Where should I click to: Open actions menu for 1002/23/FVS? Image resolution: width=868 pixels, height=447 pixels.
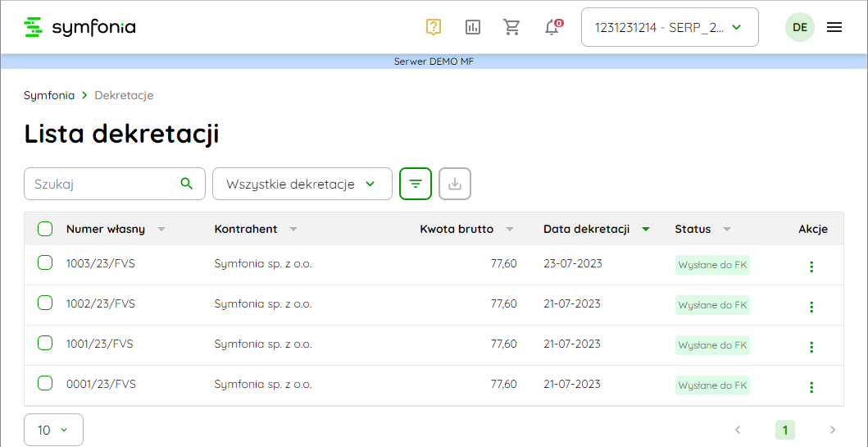point(811,307)
